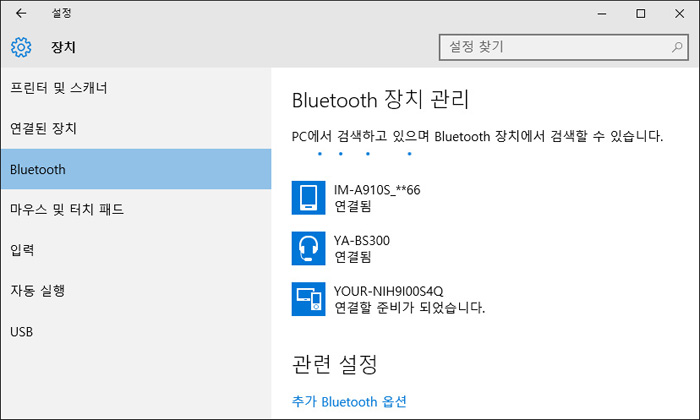Close the 설정 window

click(679, 14)
